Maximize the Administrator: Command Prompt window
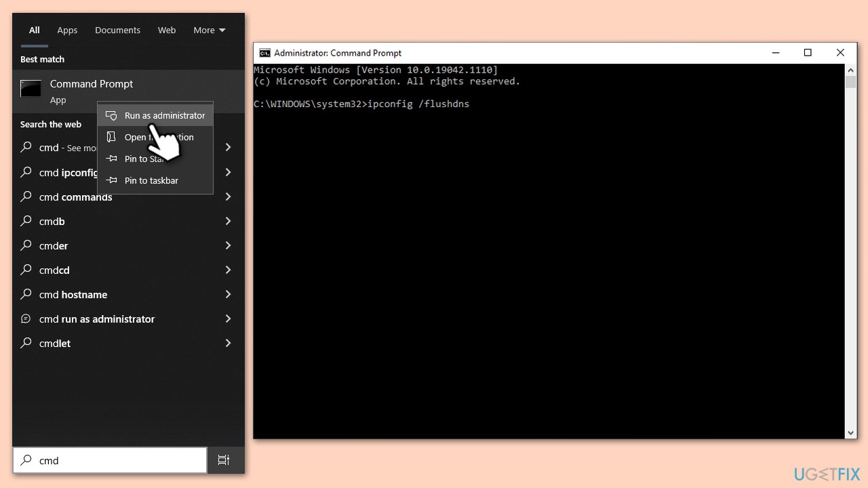The width and height of the screenshot is (868, 488). pos(808,53)
